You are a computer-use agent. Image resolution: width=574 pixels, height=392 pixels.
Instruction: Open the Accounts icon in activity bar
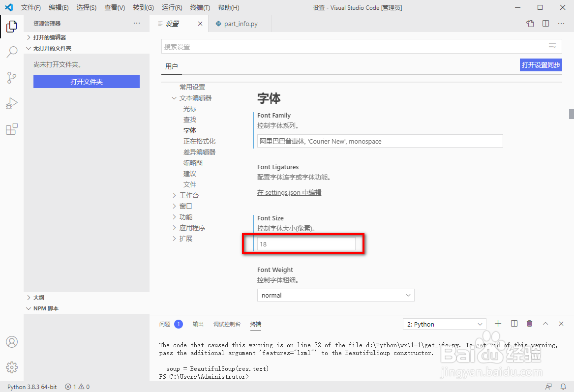(x=12, y=342)
